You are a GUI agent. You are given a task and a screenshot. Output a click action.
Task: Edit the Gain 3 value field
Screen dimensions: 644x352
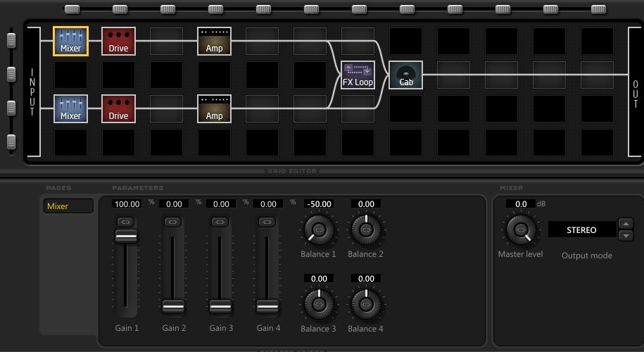221,203
